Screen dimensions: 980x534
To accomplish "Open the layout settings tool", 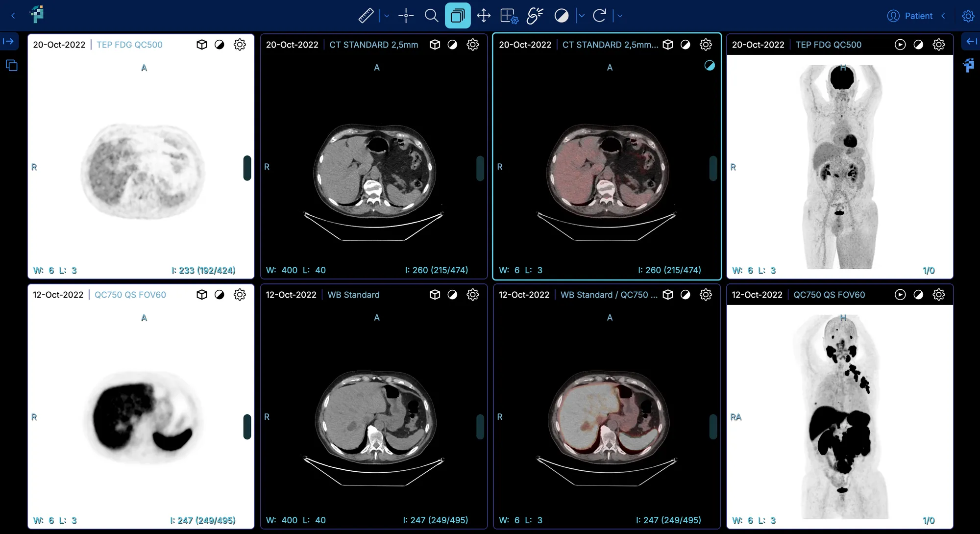I will pos(509,16).
